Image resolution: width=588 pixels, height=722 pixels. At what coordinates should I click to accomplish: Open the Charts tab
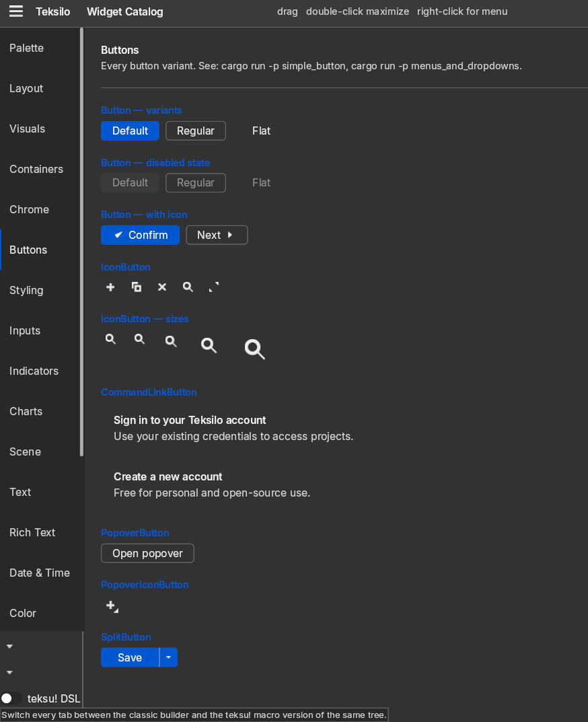40,412
